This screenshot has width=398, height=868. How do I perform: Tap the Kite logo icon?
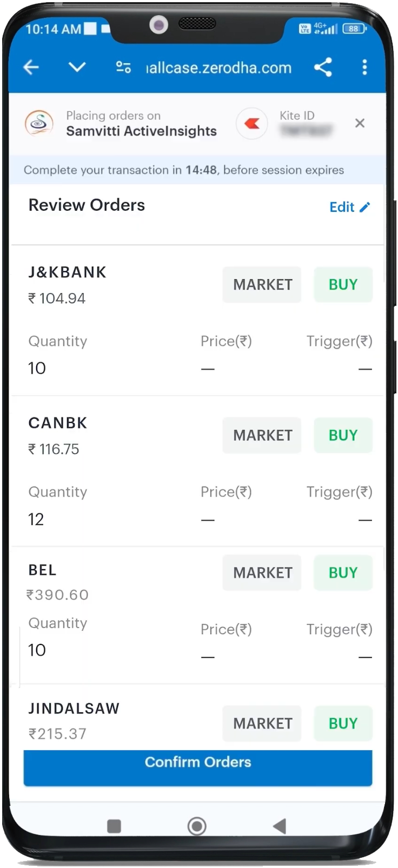(252, 124)
